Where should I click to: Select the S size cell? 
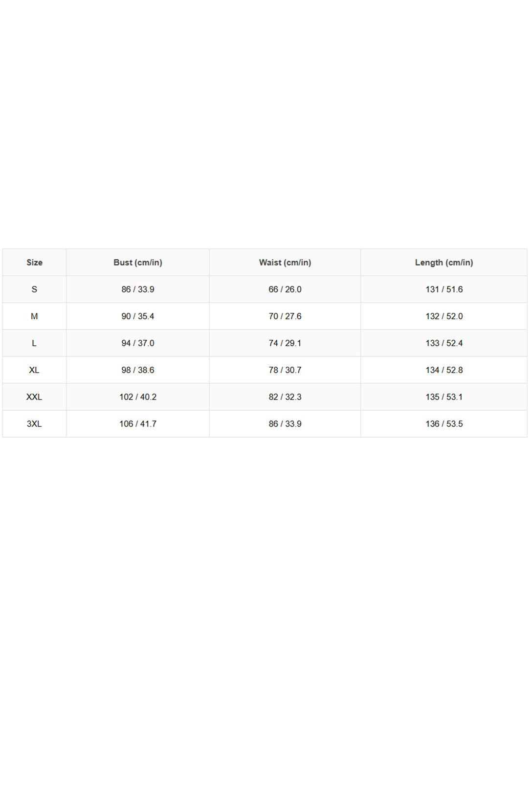[34, 289]
